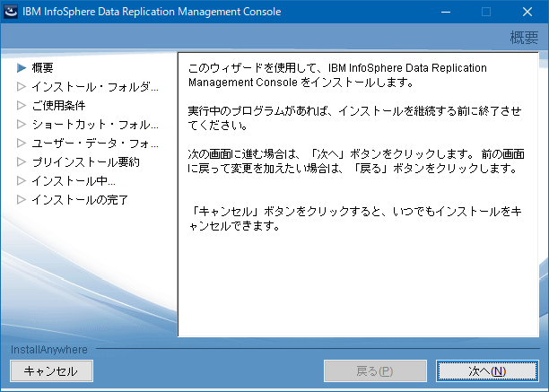This screenshot has width=549, height=392.
Task: Click the disabled maximize button
Action: 486,12
